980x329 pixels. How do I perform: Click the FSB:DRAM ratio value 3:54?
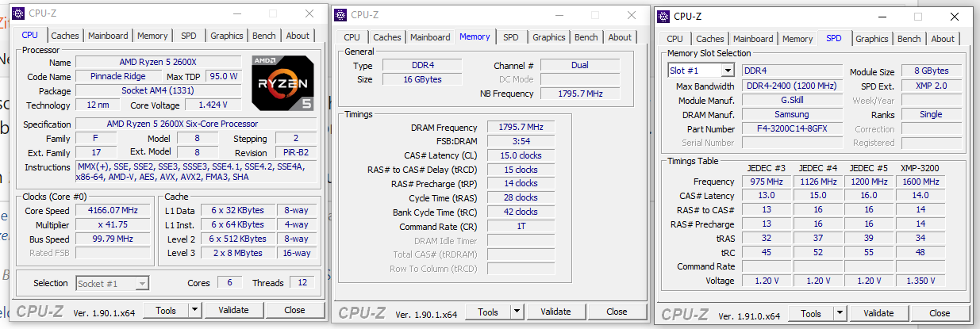[x=521, y=141]
